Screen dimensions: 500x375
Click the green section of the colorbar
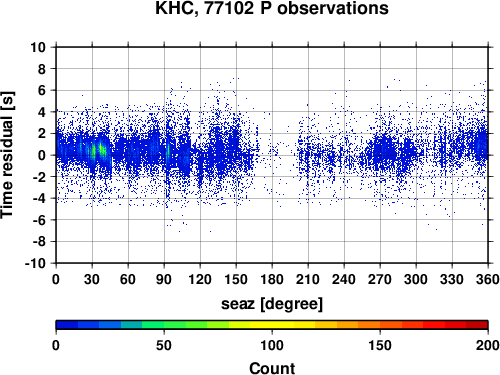tap(164, 325)
